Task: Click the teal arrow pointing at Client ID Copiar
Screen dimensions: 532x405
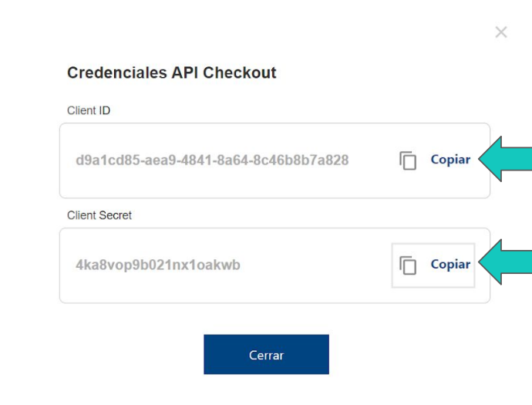Action: pos(505,159)
